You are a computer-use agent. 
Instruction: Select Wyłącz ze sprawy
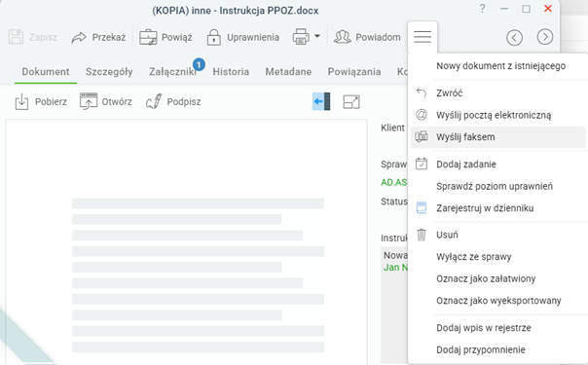474,257
